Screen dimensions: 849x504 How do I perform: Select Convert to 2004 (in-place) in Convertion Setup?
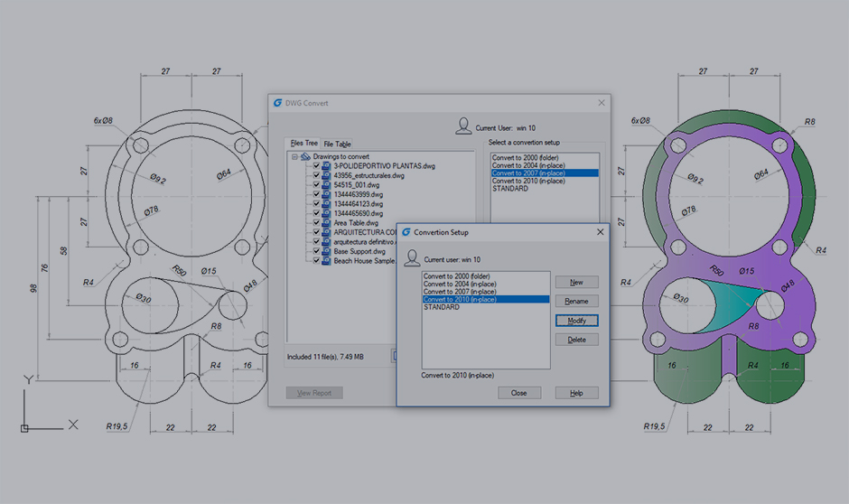coord(486,284)
